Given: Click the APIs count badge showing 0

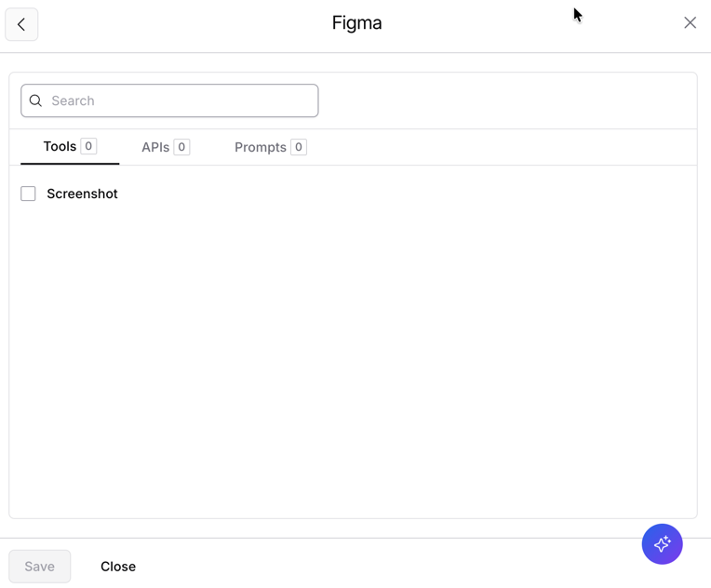Looking at the screenshot, I should pos(181,147).
